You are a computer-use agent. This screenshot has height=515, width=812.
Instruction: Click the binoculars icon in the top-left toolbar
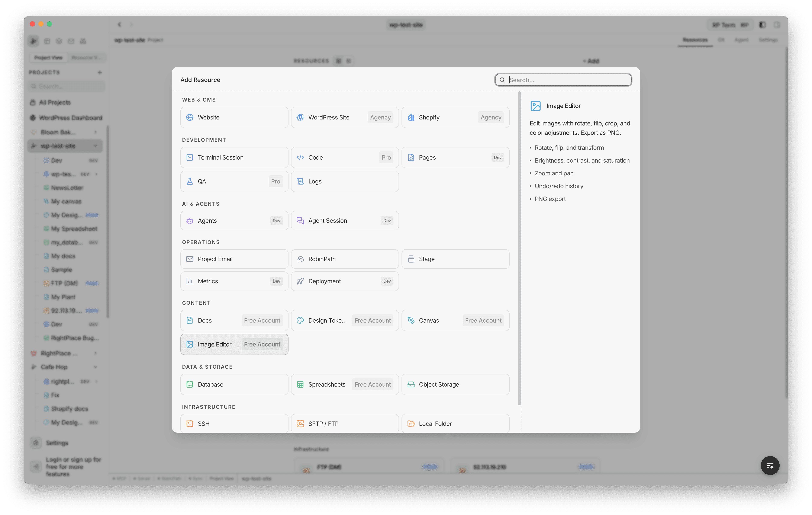coord(83,41)
